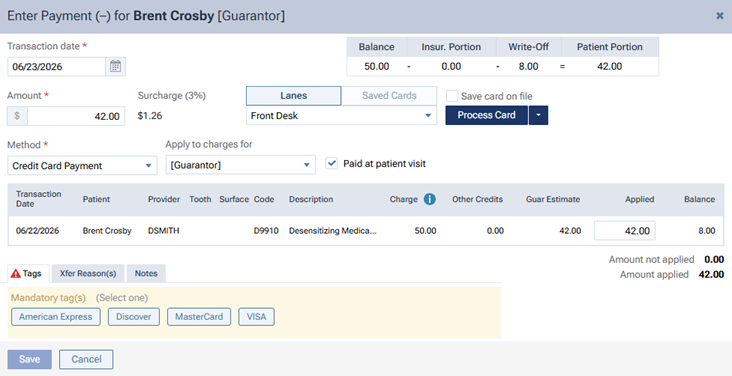The image size is (732, 376).
Task: Click the DSMITH provider cell
Action: [163, 231]
